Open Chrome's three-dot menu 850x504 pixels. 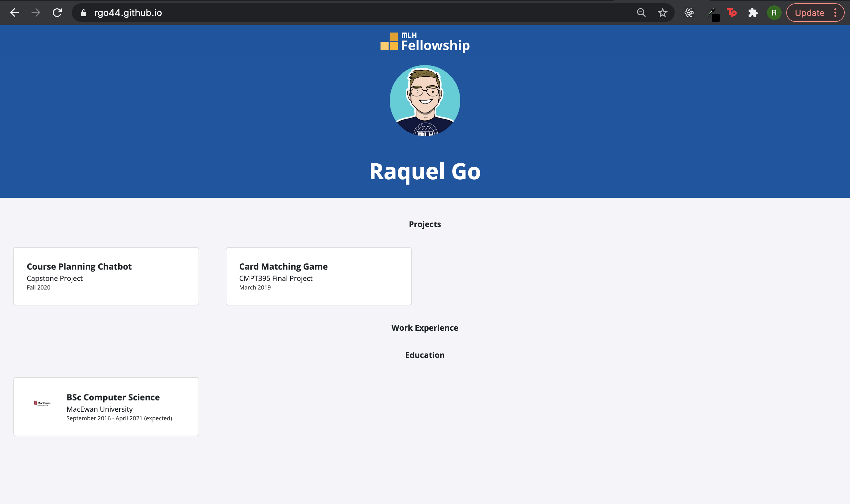pos(835,13)
